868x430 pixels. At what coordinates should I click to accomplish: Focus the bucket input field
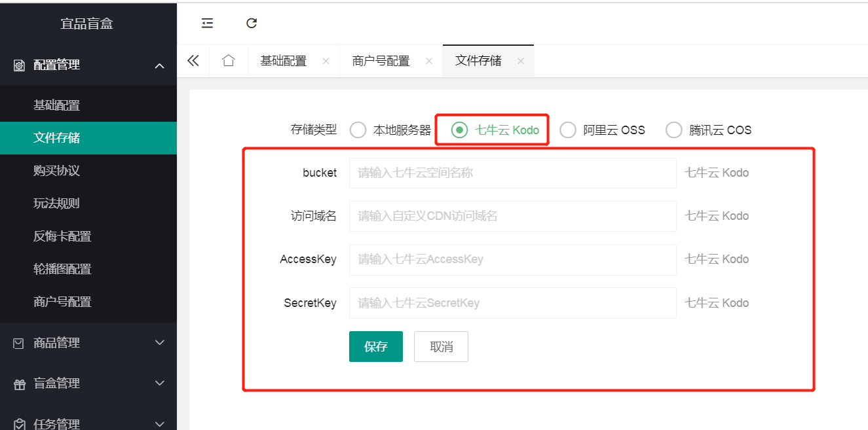(x=513, y=173)
